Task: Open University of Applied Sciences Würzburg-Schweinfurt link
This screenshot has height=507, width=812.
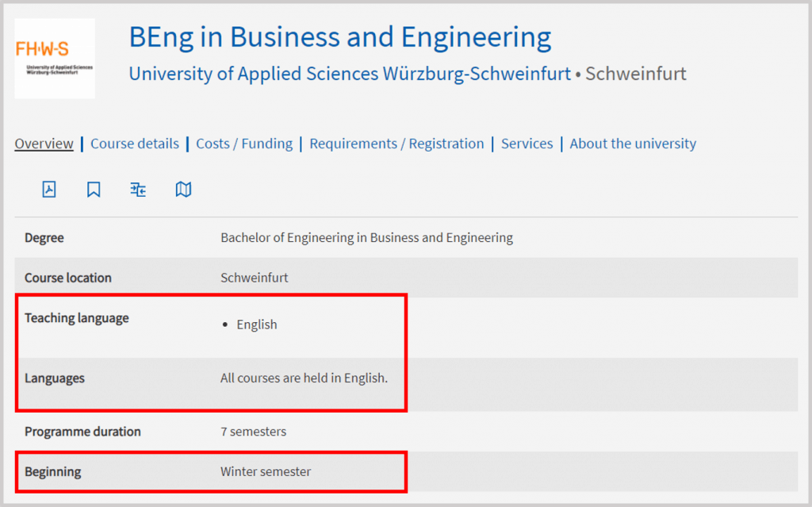Action: pyautogui.click(x=350, y=74)
